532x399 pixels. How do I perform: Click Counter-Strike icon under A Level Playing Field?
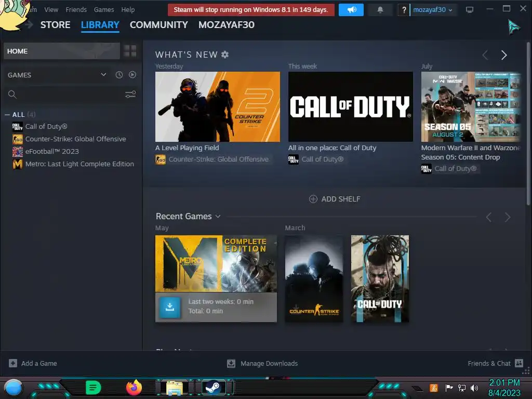coord(161,159)
